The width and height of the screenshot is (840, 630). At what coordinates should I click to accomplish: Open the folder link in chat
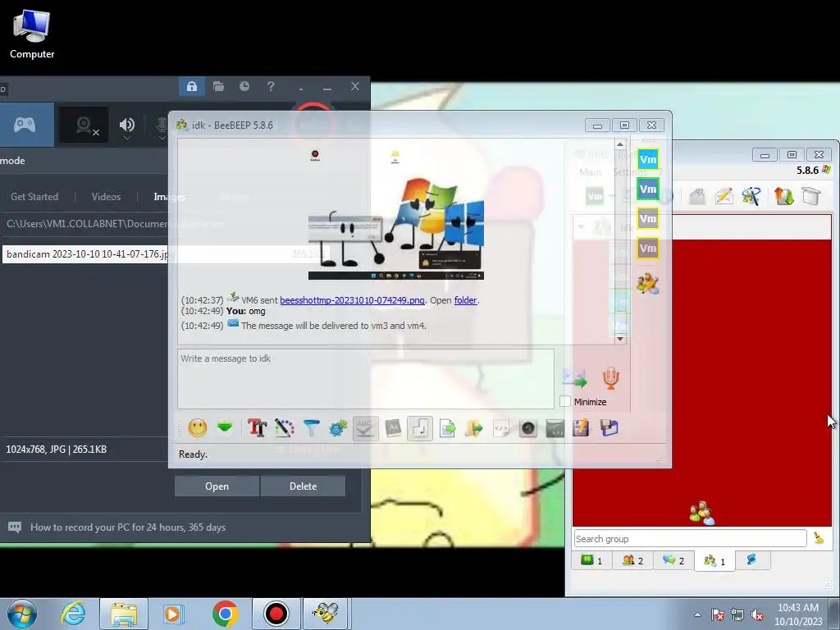[465, 300]
